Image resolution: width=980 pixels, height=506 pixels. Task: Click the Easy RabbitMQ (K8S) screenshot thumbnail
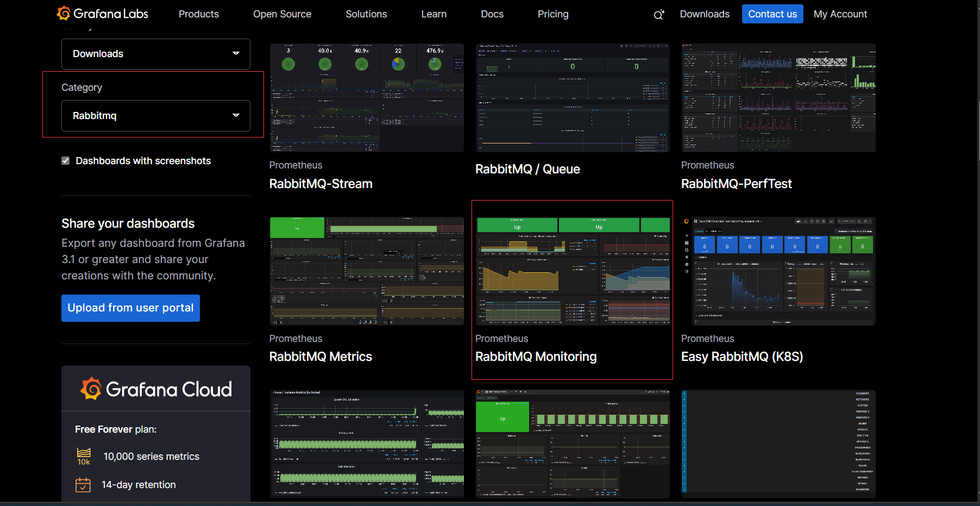(778, 271)
